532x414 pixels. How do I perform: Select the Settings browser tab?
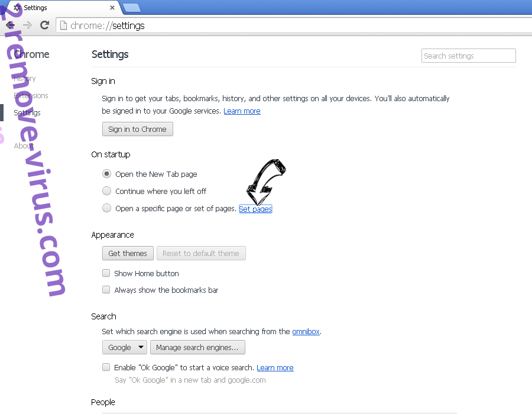[64, 8]
